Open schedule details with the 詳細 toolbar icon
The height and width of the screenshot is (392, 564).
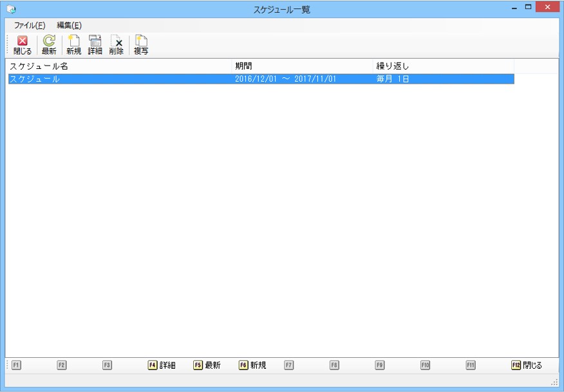95,45
